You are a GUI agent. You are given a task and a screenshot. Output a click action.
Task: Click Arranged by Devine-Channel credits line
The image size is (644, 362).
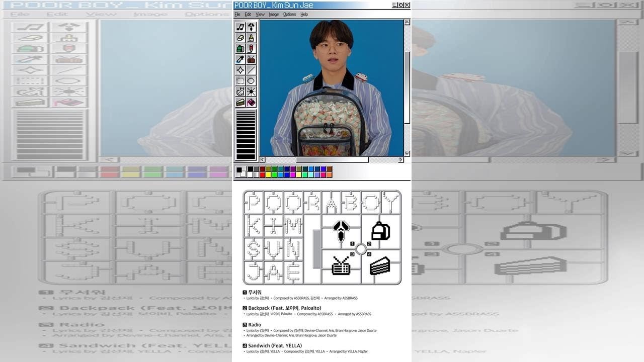point(291,335)
